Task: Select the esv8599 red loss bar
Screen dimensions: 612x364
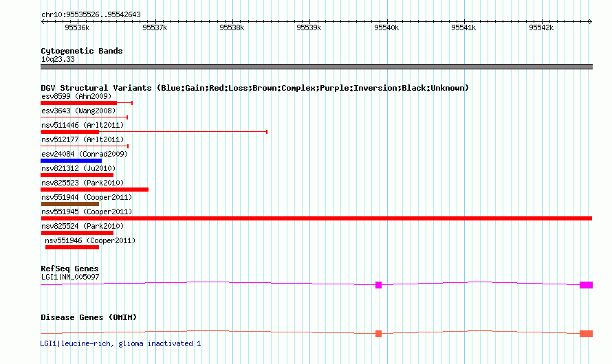Action: (x=79, y=103)
